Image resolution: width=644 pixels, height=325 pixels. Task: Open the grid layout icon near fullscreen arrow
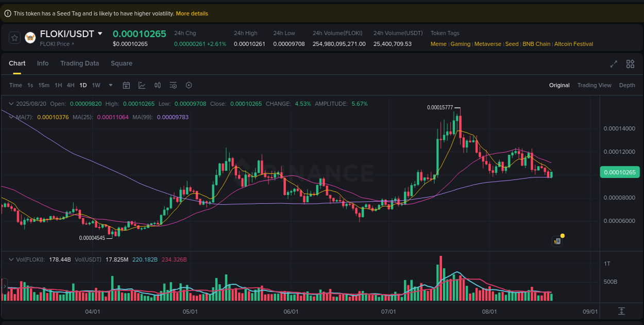(x=630, y=64)
